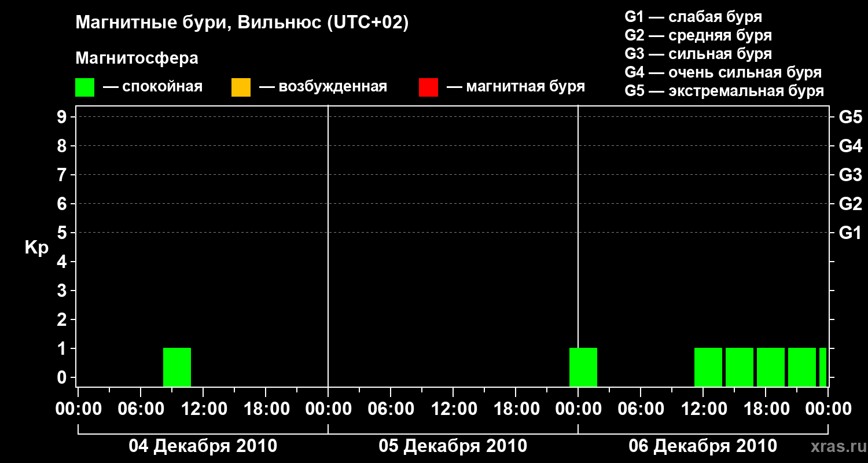Click '18:00' time label under 04 December

point(266,409)
